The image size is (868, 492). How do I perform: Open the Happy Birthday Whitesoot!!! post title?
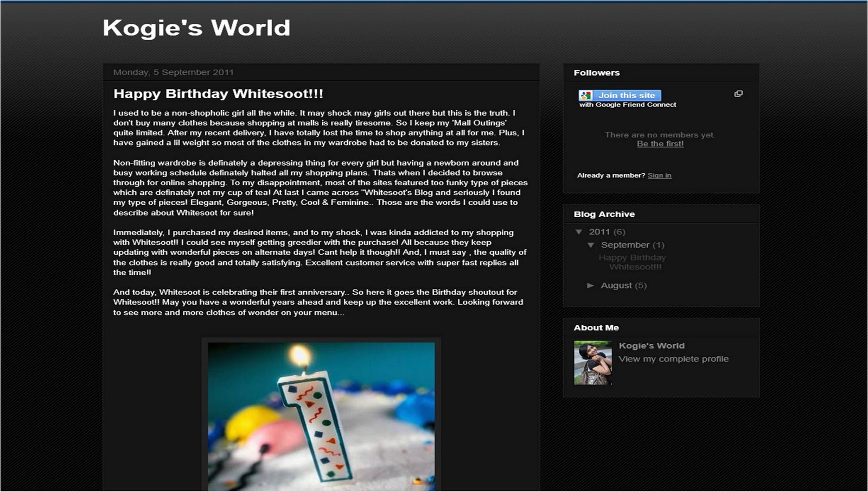pyautogui.click(x=218, y=94)
